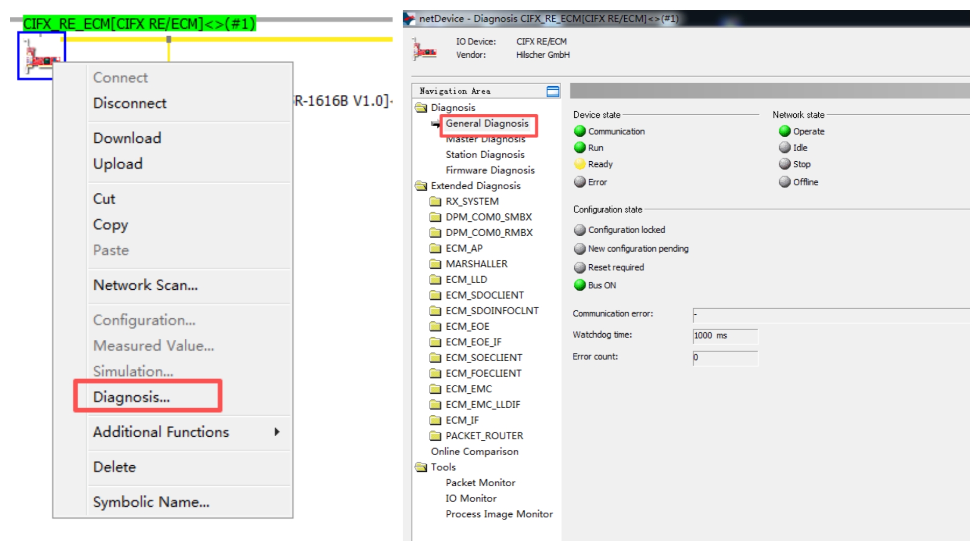Click the green CIFX_RE_ECM device label

point(139,23)
